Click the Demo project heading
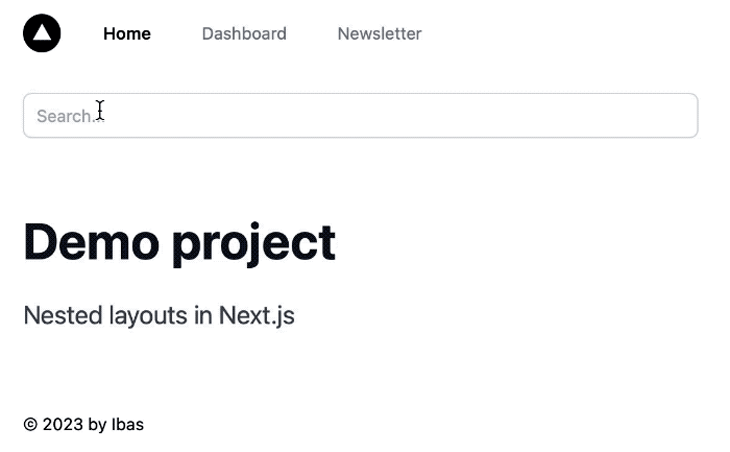The width and height of the screenshot is (730, 452). click(x=179, y=242)
